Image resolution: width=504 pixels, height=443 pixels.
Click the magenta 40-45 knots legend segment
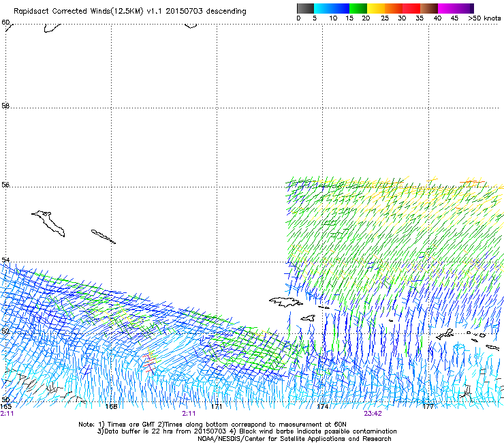(454, 8)
